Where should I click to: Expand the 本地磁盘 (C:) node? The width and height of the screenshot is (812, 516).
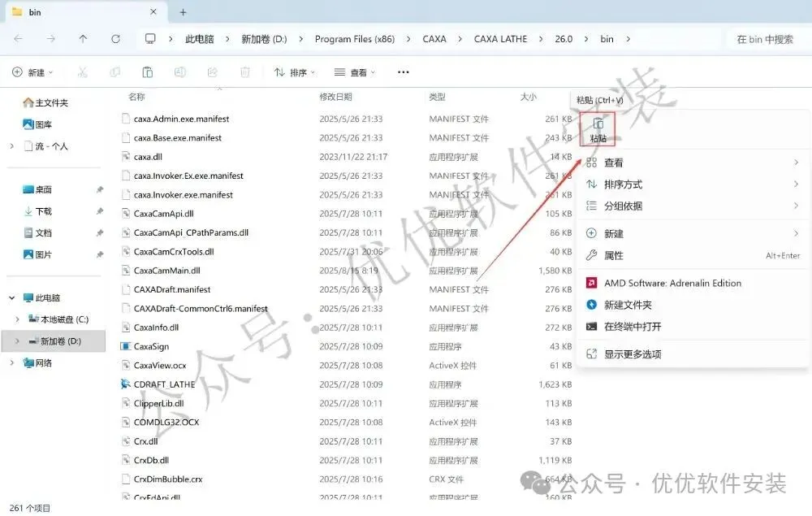(17, 319)
